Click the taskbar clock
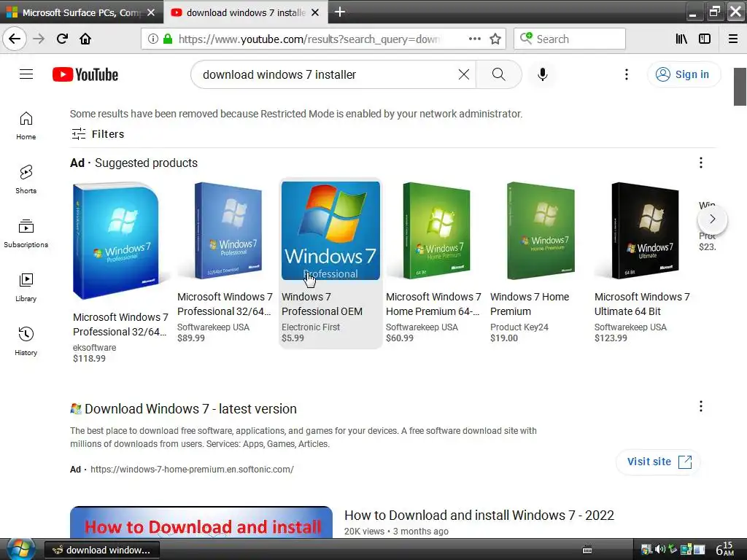Screen dimensions: 747x560 tap(725, 550)
